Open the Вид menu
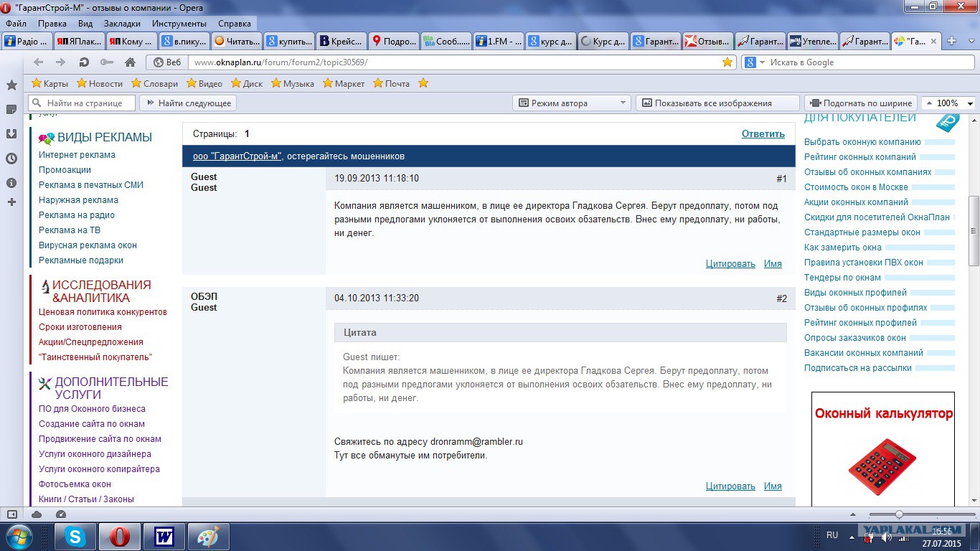 click(x=85, y=24)
